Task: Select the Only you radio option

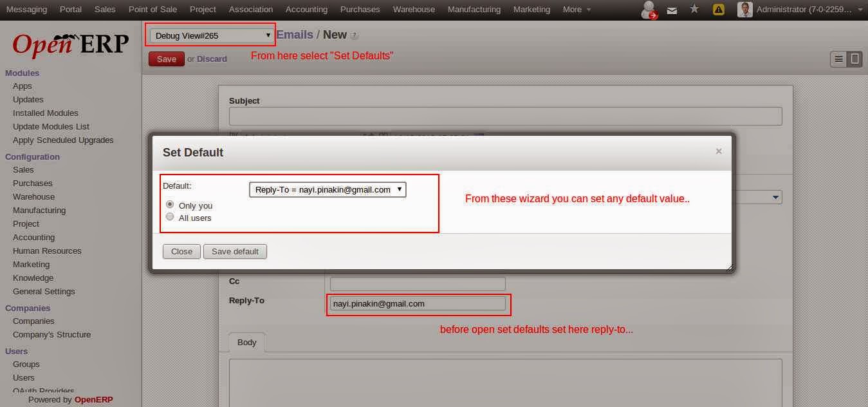Action: point(170,204)
